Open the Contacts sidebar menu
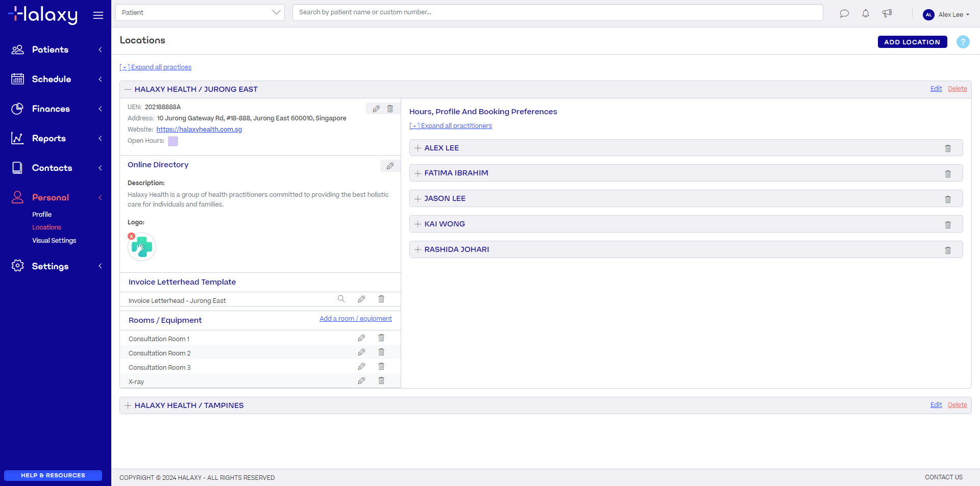Image resolution: width=980 pixels, height=486 pixels. pos(56,168)
